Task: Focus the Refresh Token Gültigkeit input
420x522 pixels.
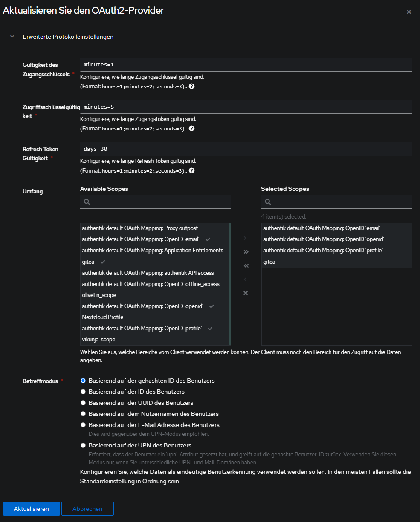Action: (246, 149)
